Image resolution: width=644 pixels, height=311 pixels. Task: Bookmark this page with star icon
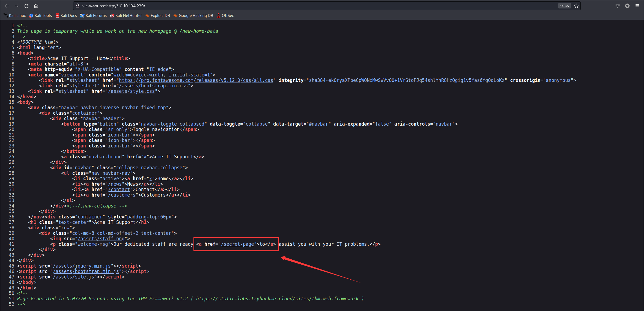pos(576,6)
